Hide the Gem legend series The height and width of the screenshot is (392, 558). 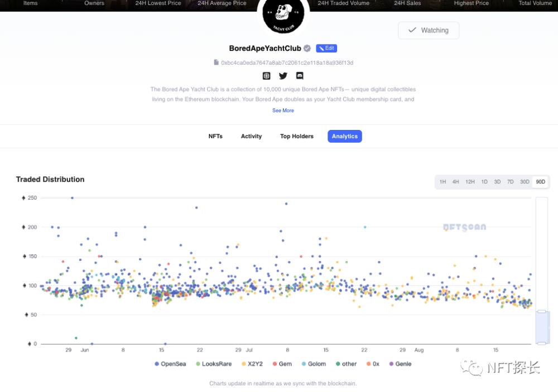coord(282,364)
